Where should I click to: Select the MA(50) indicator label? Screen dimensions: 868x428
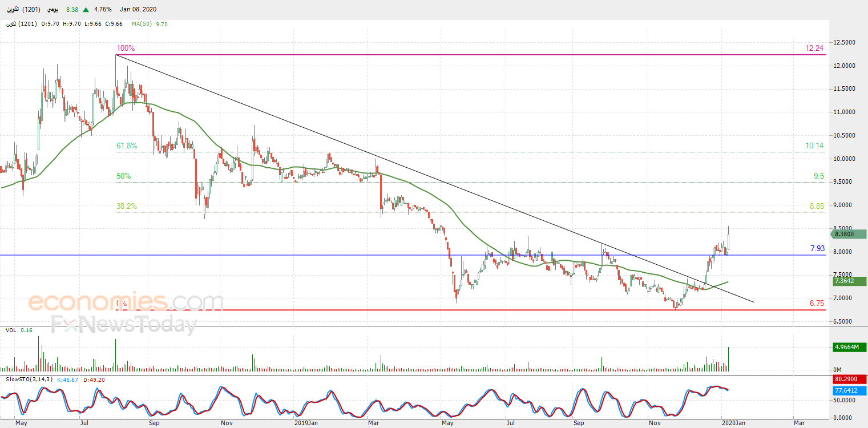[142, 24]
